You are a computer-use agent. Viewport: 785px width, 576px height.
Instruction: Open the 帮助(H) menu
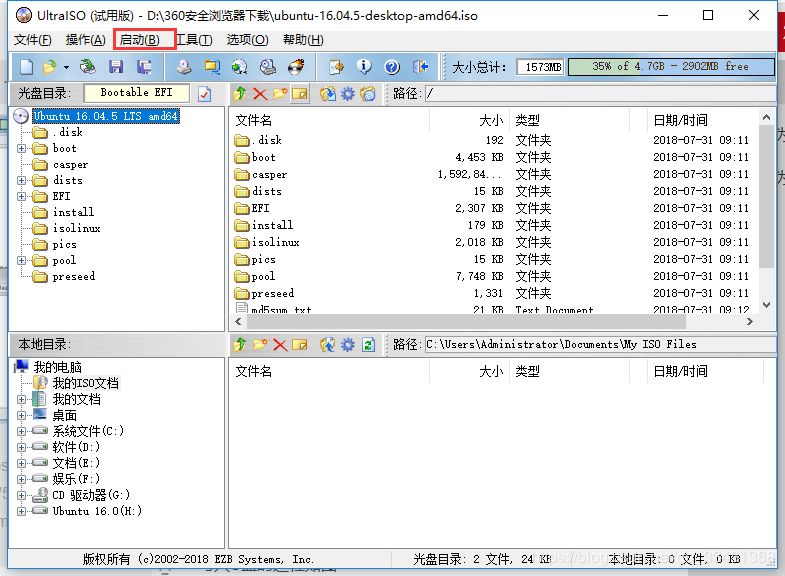point(303,40)
